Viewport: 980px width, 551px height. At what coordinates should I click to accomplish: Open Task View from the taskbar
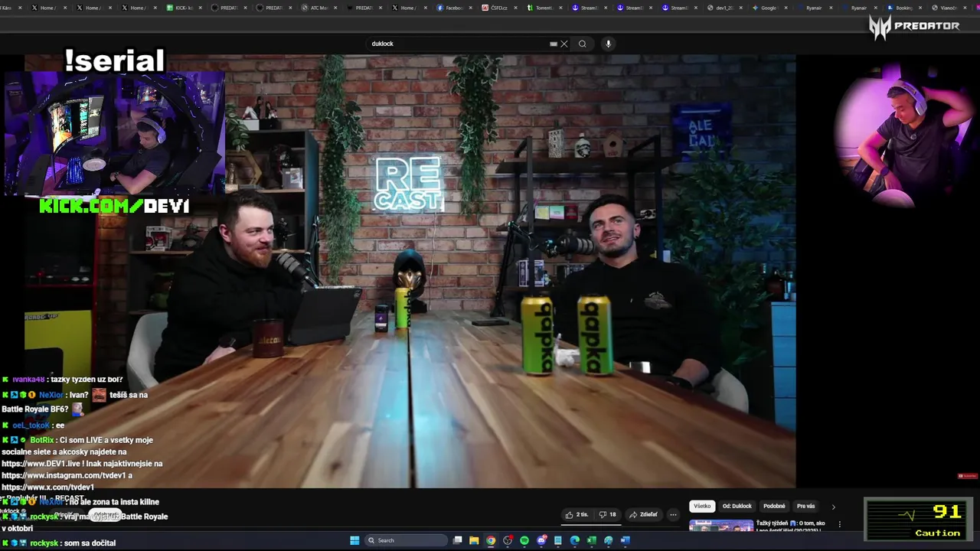tap(458, 540)
